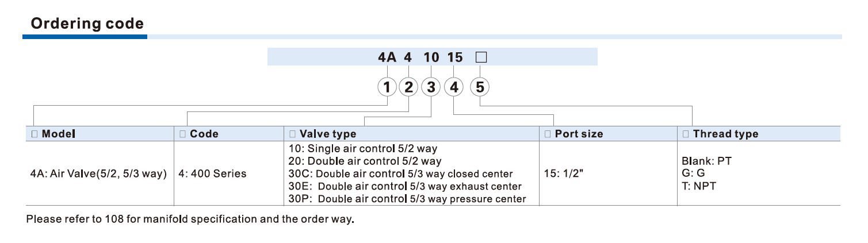This screenshot has height=243, width=868.
Task: Click the circled number 4 marker
Action: pos(454,87)
